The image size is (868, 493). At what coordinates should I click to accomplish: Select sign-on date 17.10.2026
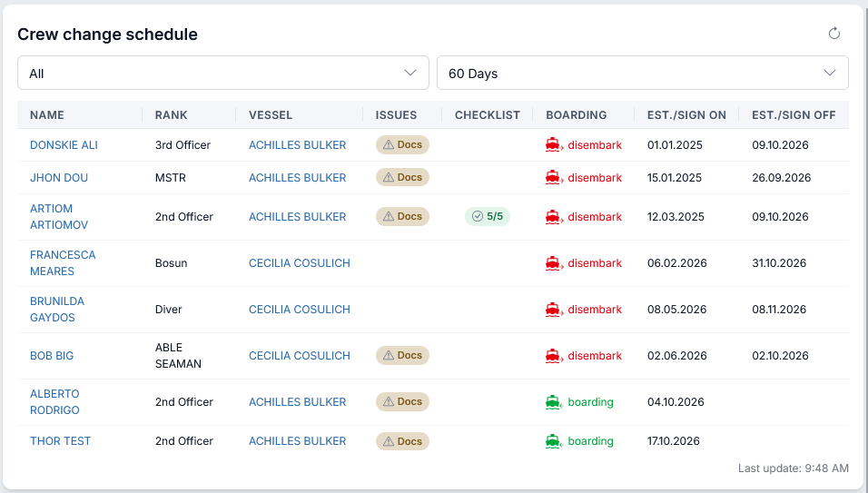point(674,441)
